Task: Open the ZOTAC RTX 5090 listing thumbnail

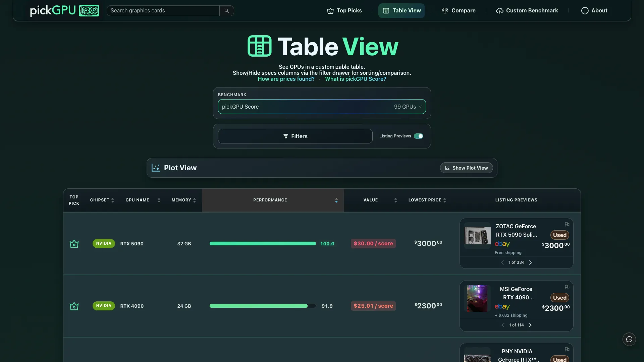Action: pos(477,235)
